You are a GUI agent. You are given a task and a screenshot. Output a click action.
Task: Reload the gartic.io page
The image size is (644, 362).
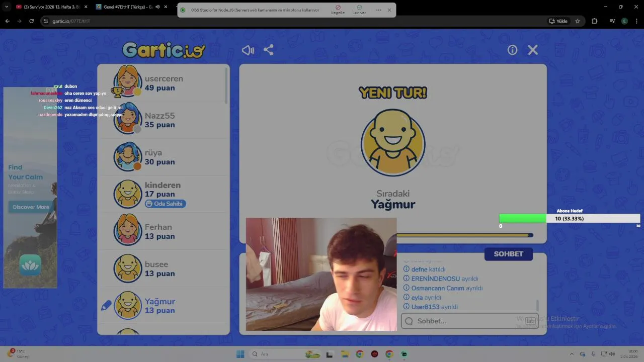pos(31,21)
